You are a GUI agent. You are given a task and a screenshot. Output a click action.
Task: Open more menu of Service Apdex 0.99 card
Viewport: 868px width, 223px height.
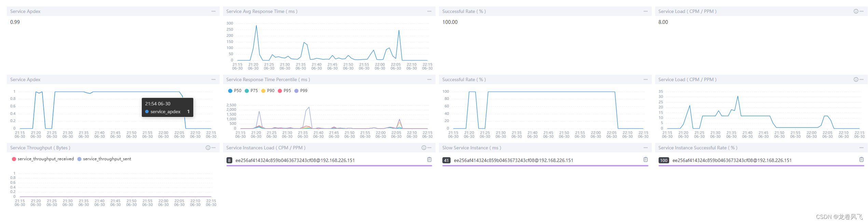213,11
